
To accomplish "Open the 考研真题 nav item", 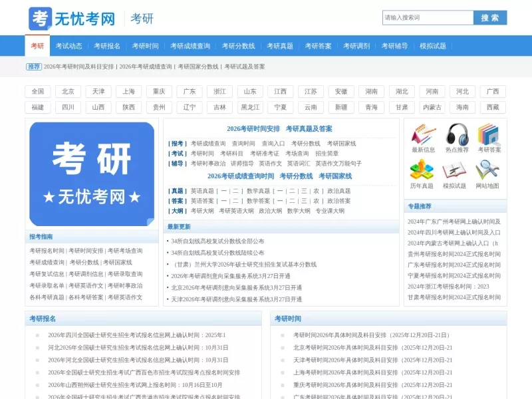I will [280, 46].
